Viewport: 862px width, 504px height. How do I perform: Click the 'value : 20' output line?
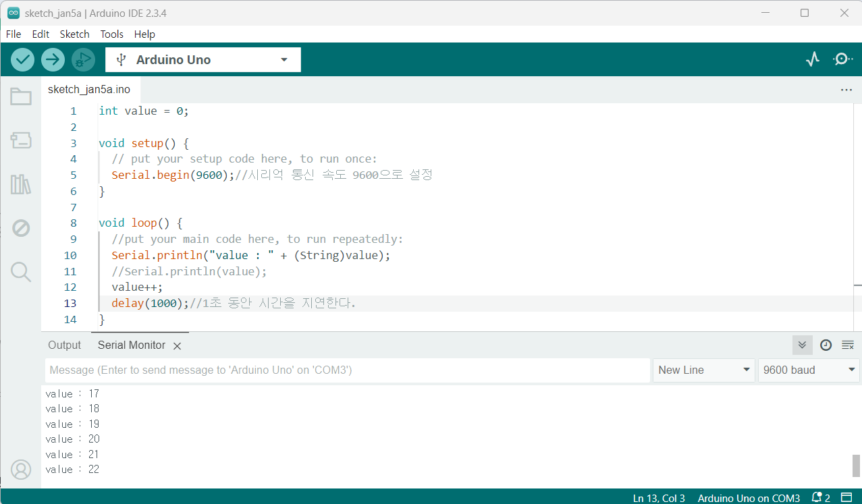72,439
